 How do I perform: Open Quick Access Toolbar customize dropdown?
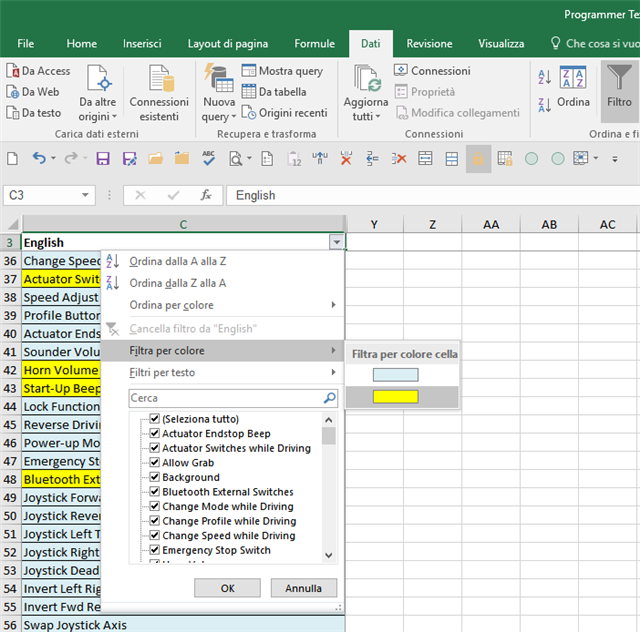coord(615,159)
